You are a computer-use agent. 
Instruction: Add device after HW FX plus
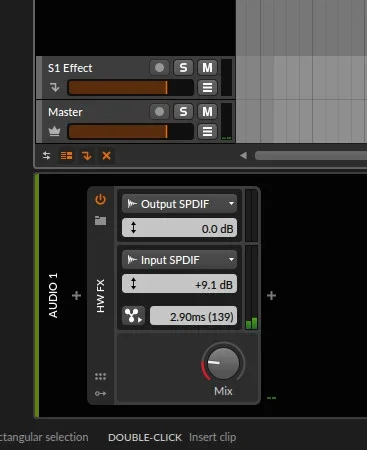point(271,295)
